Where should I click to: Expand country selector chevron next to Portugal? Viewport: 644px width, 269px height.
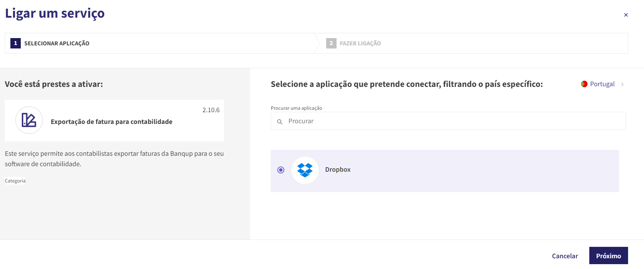623,84
